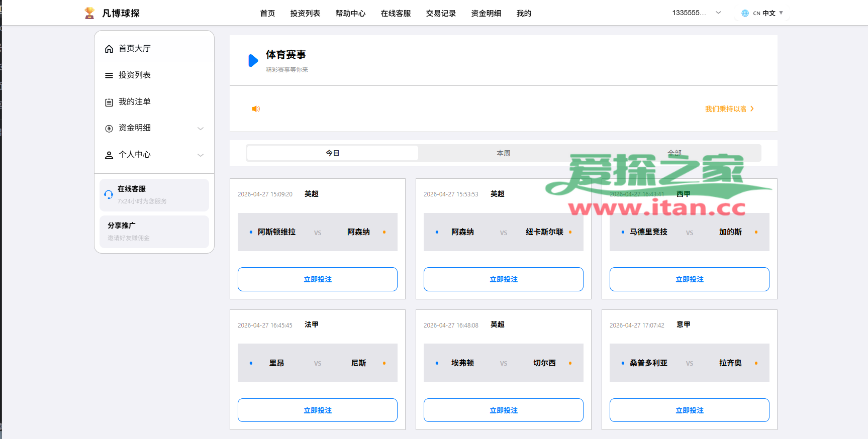868x439 pixels.
Task: Open 交易记录 in top navigation
Action: [x=441, y=13]
